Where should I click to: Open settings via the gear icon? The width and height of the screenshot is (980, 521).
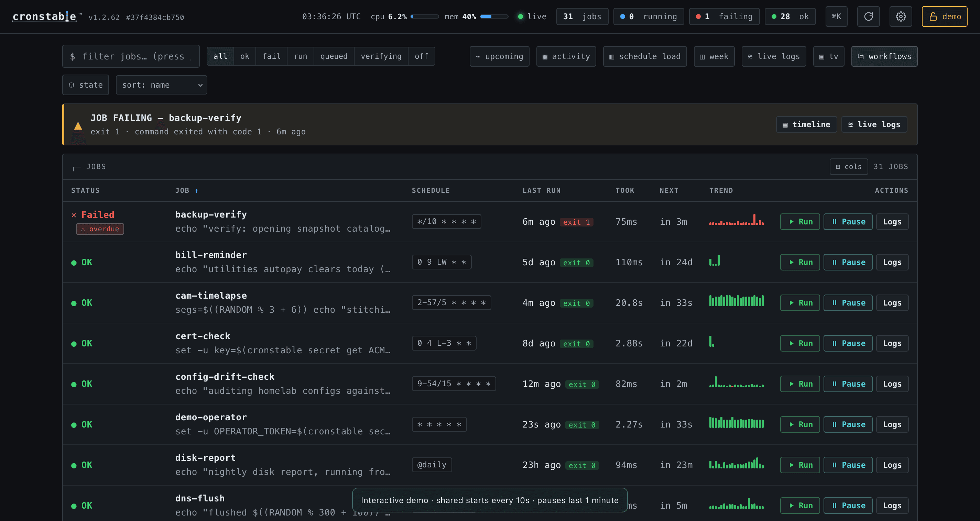[901, 16]
